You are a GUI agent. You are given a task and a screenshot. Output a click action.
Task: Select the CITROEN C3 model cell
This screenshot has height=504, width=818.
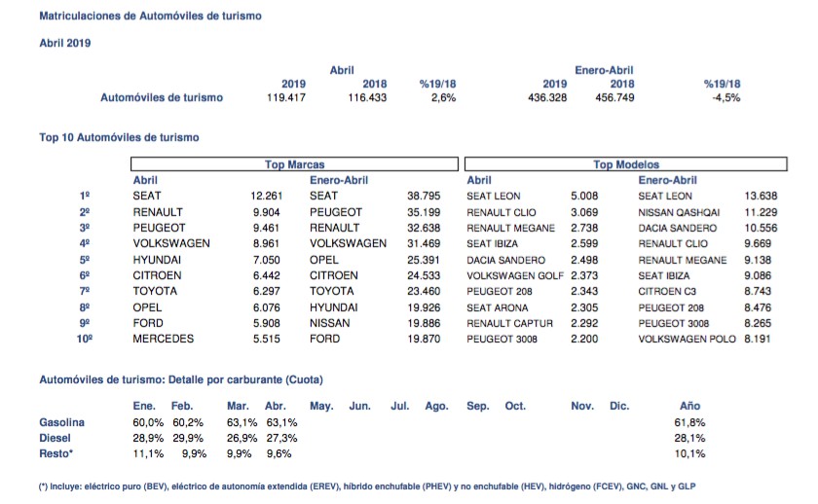pyautogui.click(x=667, y=291)
